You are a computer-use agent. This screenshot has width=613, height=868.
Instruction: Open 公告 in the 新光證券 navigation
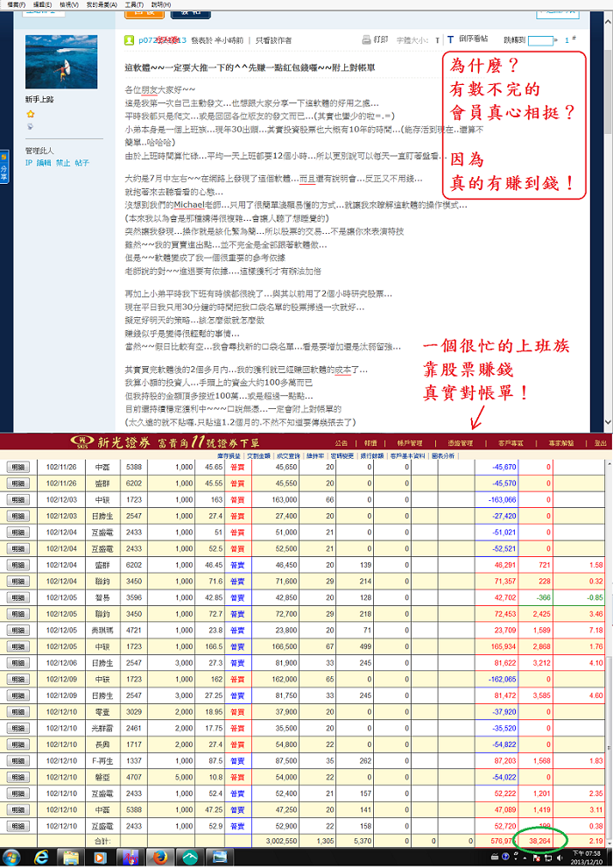coord(342,443)
